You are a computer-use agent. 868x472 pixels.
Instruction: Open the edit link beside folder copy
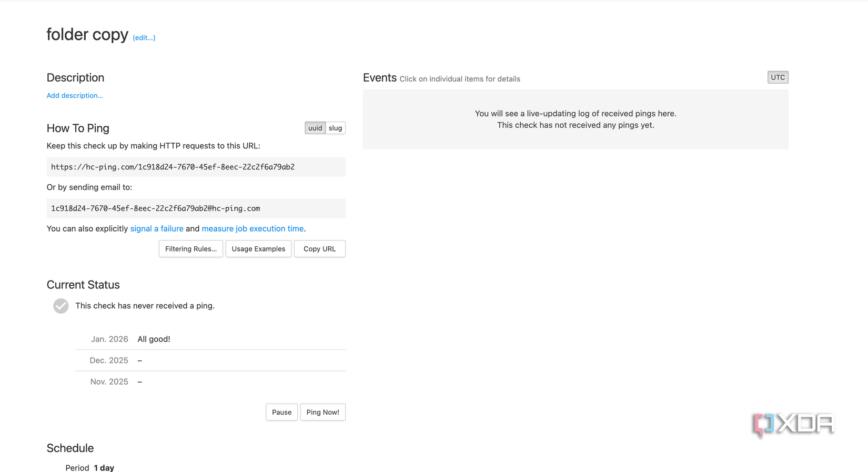coord(144,38)
